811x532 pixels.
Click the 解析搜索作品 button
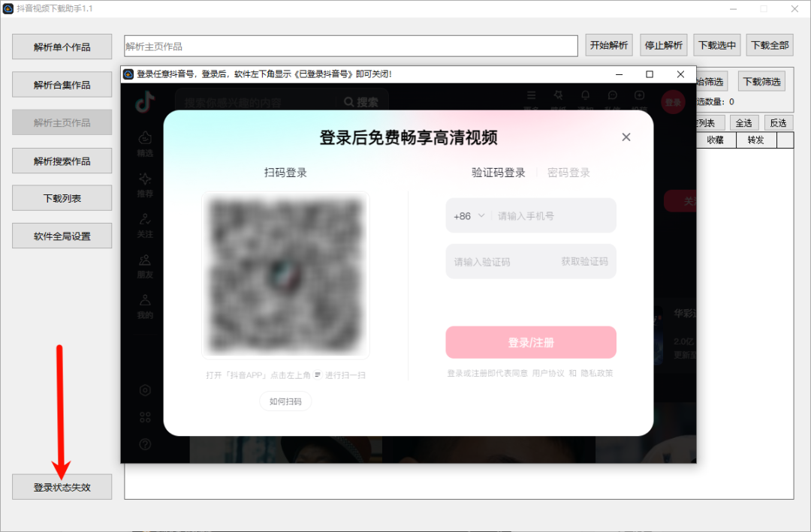(x=62, y=161)
